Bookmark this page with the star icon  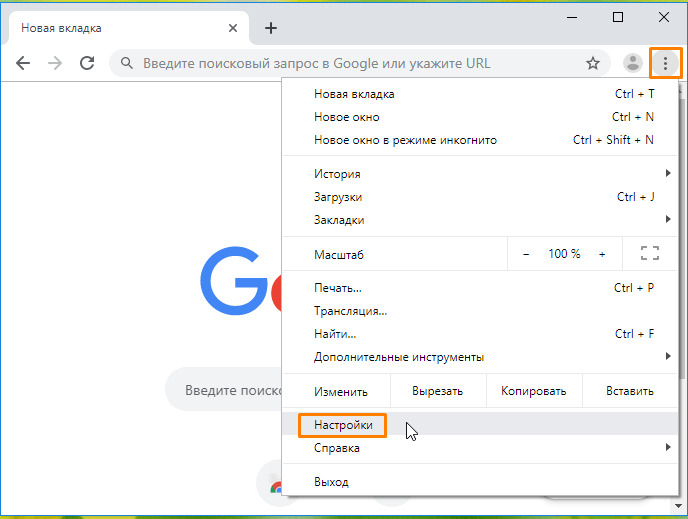point(593,63)
